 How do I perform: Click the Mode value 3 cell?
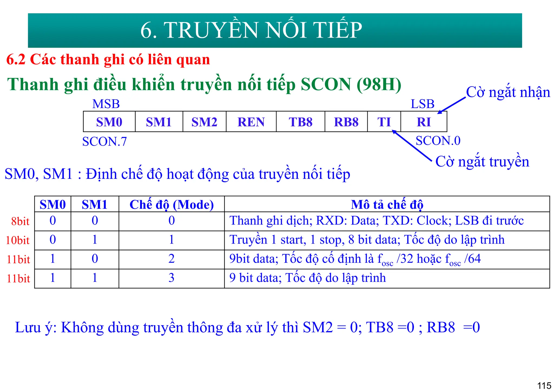point(172,278)
